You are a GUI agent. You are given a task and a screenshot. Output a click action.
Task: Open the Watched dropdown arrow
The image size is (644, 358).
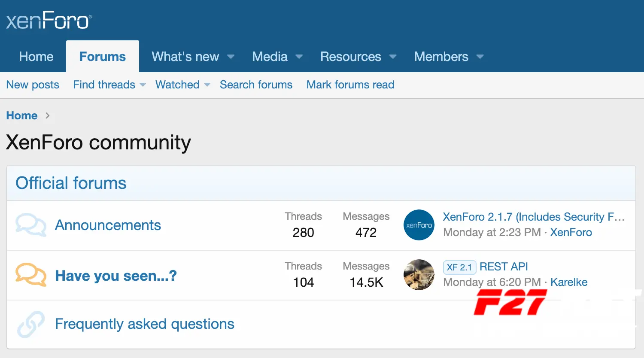[x=207, y=85]
